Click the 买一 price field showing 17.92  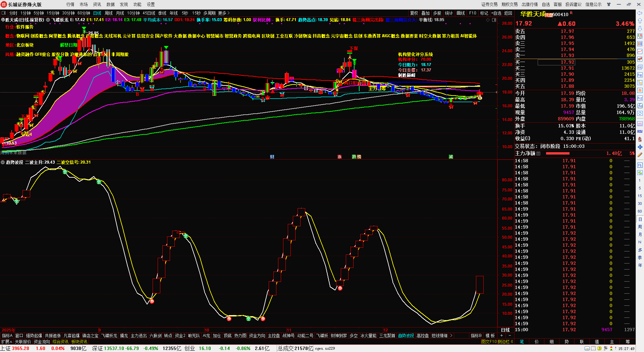[556, 62]
